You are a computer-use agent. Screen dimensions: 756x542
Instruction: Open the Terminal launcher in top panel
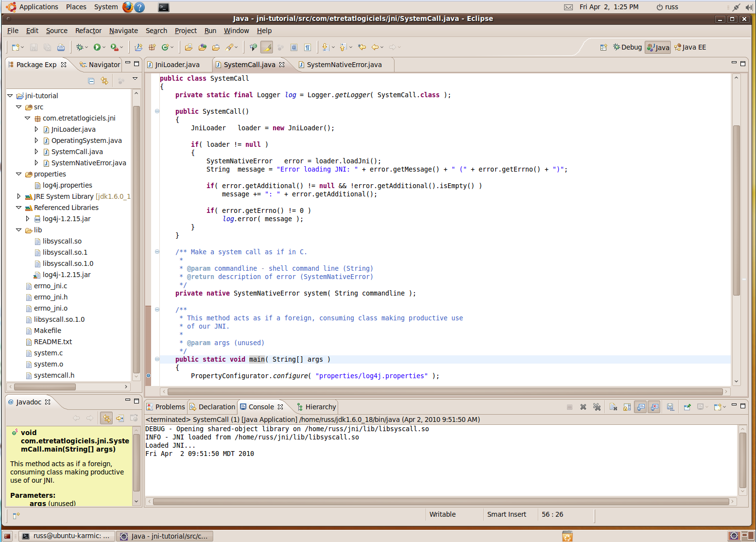(164, 7)
